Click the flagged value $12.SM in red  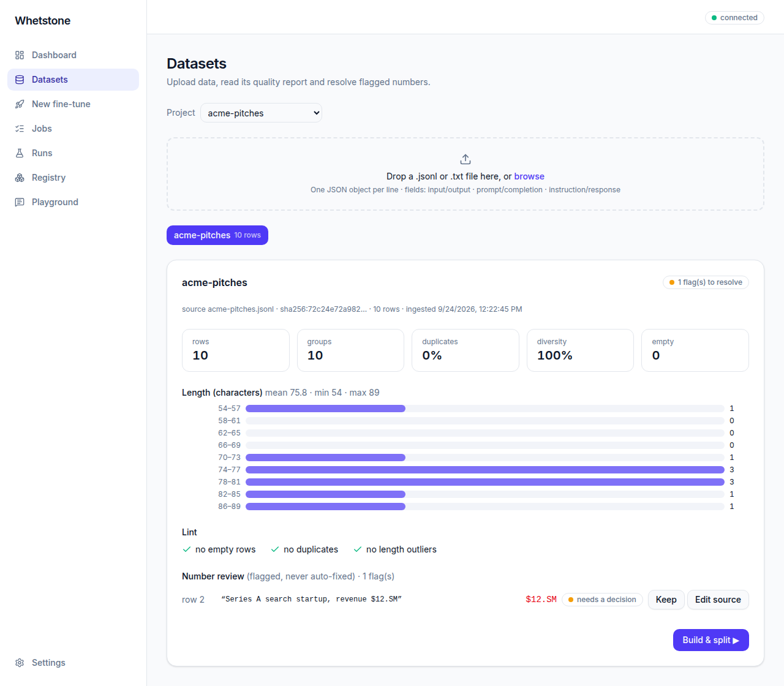pos(541,600)
